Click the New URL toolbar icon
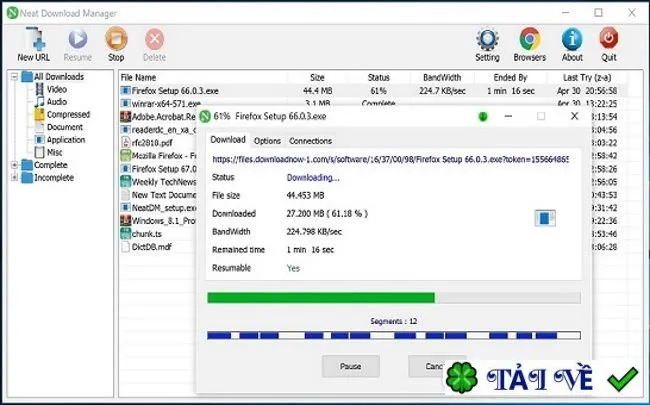 pyautogui.click(x=34, y=39)
